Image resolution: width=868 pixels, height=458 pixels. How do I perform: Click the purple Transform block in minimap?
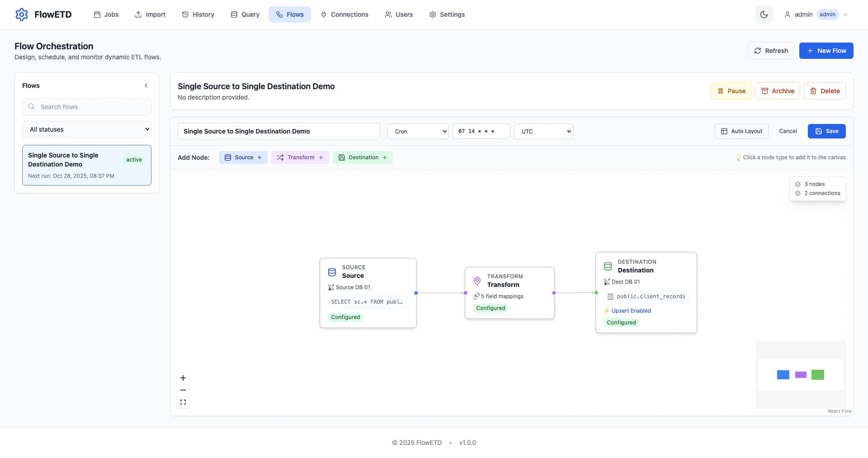click(x=801, y=375)
